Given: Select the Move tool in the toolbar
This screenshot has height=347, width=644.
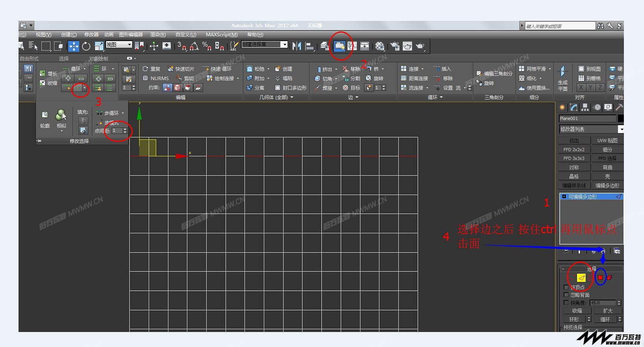Looking at the screenshot, I should click(74, 46).
